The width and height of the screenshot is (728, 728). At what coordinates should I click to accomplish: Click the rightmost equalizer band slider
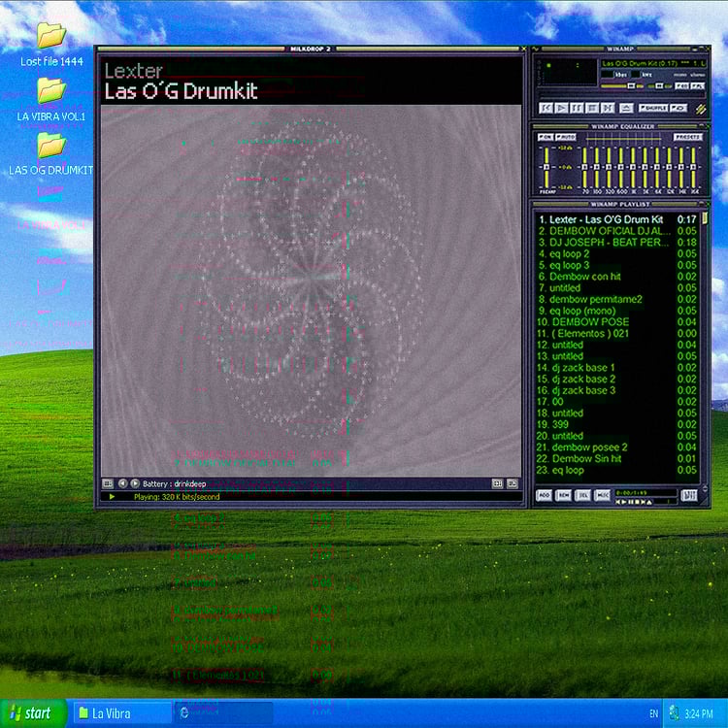(693, 167)
